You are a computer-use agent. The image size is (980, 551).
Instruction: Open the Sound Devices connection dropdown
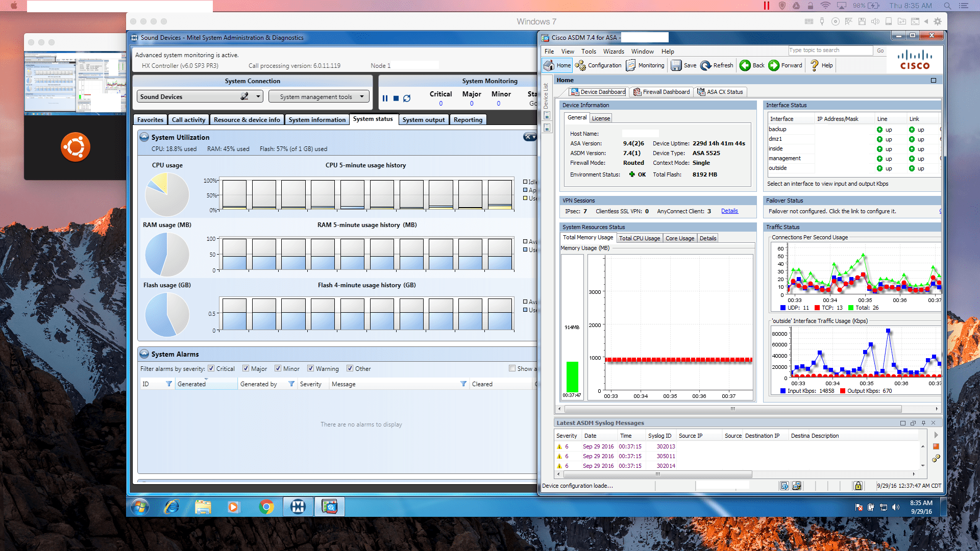point(258,96)
